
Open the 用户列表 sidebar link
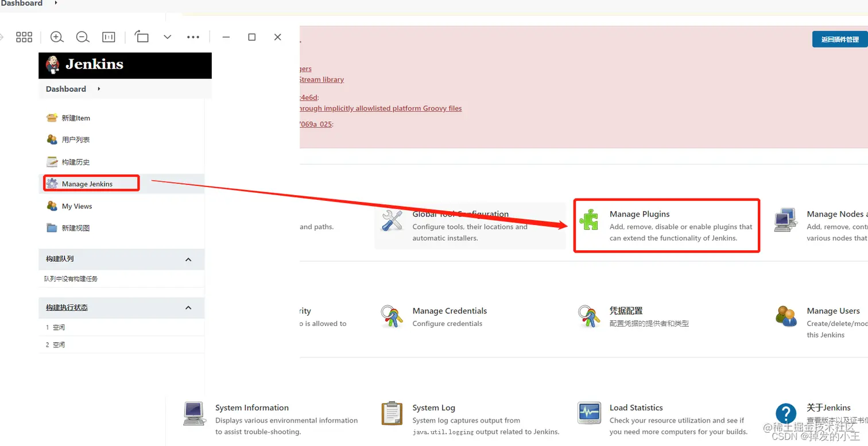76,139
